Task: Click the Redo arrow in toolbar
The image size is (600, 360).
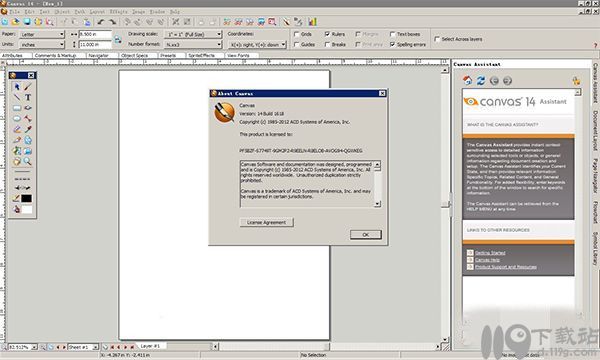Action: 112,22
